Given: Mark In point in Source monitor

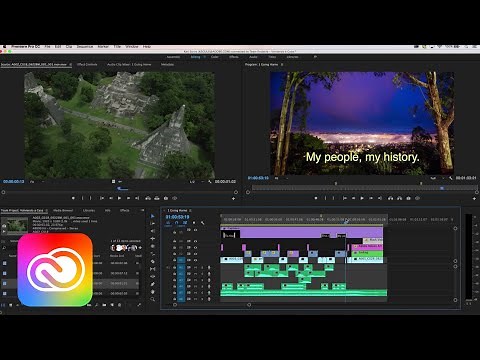Looking at the screenshot, I should (82, 198).
